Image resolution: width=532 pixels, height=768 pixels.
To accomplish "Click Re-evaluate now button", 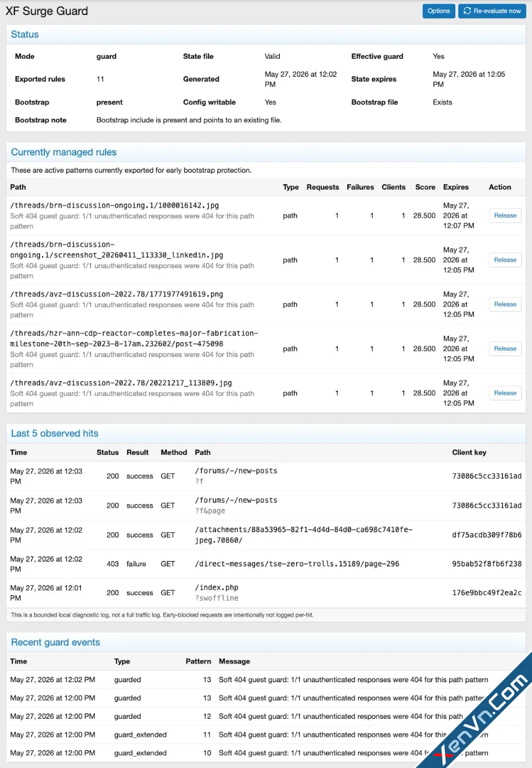I will (492, 11).
